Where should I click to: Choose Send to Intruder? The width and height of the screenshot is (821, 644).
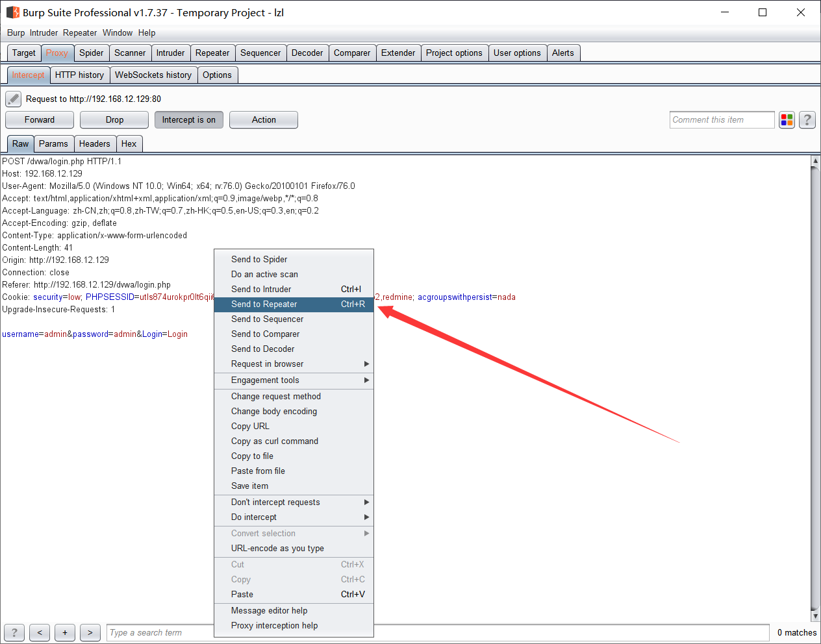[294, 289]
